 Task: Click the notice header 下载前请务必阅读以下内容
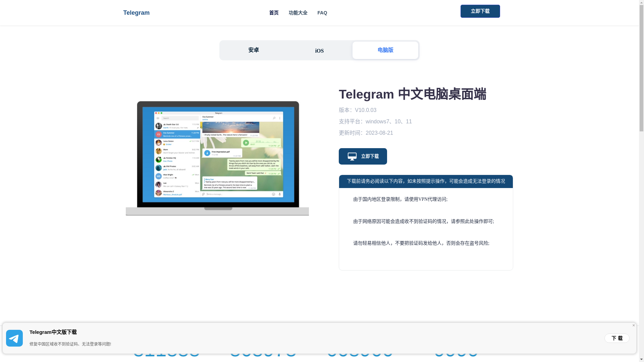tap(426, 181)
